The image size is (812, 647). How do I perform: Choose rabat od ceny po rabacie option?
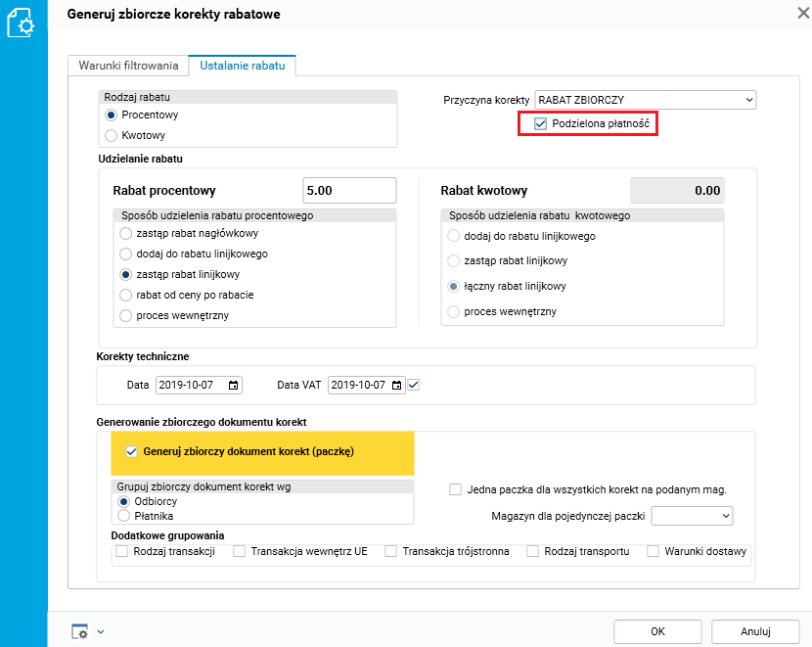click(124, 295)
